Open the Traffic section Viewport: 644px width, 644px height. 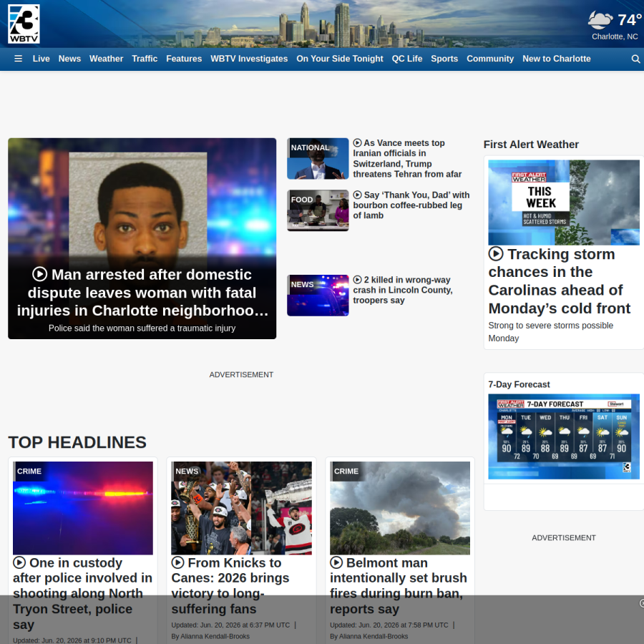(145, 59)
